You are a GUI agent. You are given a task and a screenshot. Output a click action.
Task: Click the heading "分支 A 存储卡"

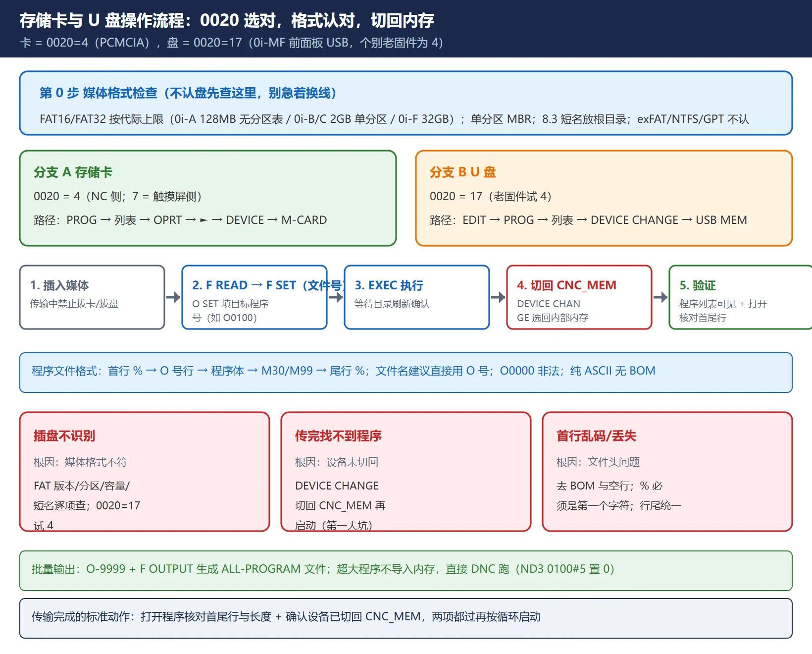[73, 172]
